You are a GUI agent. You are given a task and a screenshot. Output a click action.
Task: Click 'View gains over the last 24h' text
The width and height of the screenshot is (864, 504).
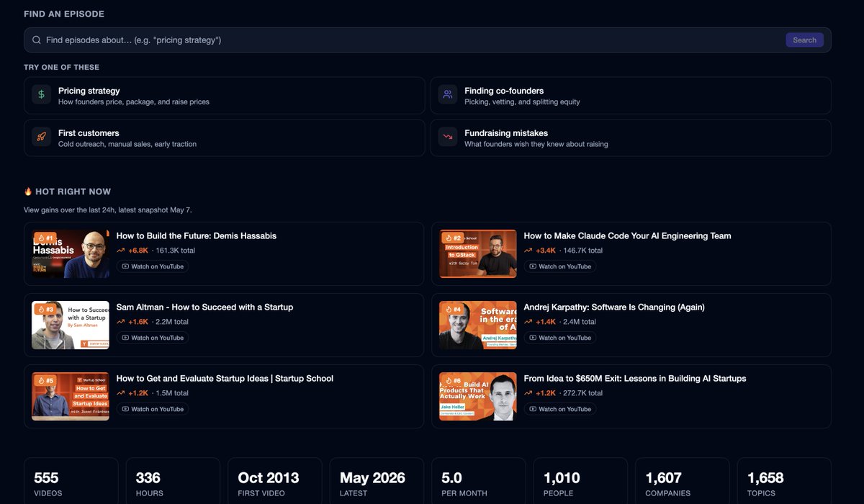(108, 210)
